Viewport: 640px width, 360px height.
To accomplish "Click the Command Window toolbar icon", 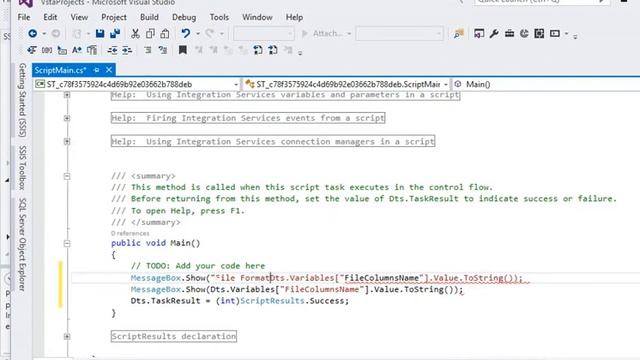I will tap(554, 33).
